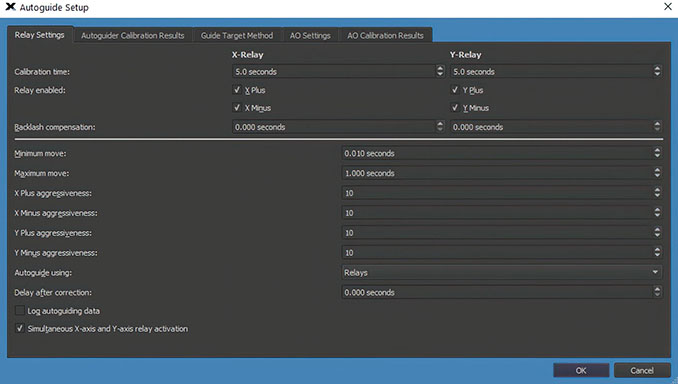Adjust X-Relay calibration time spinner arrows
The height and width of the screenshot is (384, 678).
pyautogui.click(x=440, y=71)
